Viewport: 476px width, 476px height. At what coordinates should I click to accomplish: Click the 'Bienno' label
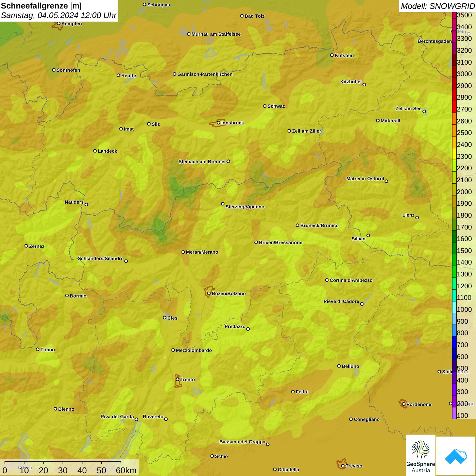coord(66,409)
